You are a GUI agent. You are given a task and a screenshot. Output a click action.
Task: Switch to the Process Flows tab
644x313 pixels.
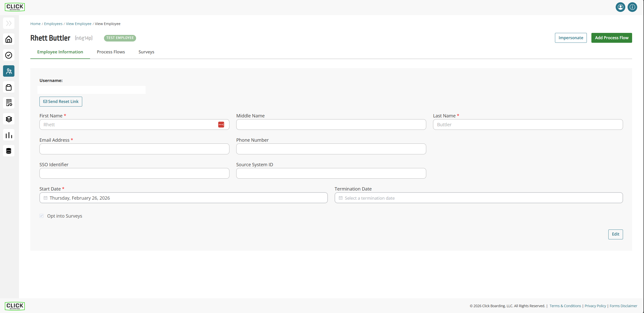point(111,52)
